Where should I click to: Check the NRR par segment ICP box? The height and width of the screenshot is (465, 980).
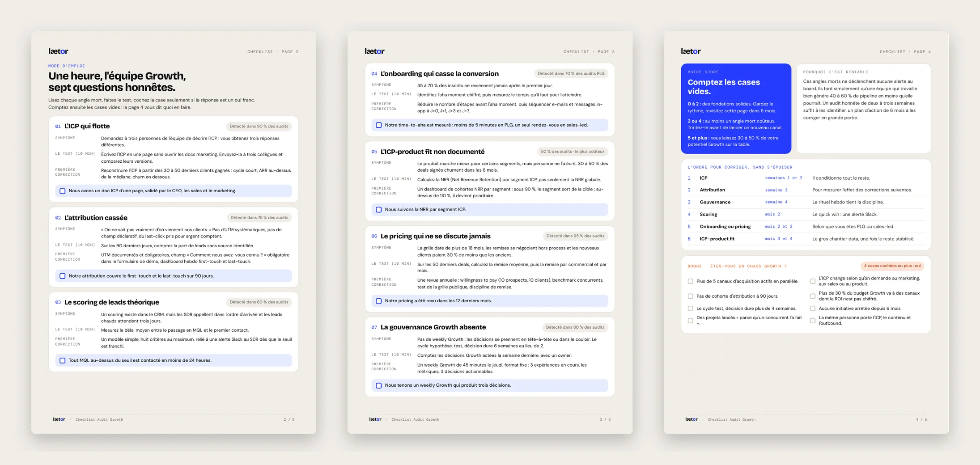tap(379, 210)
